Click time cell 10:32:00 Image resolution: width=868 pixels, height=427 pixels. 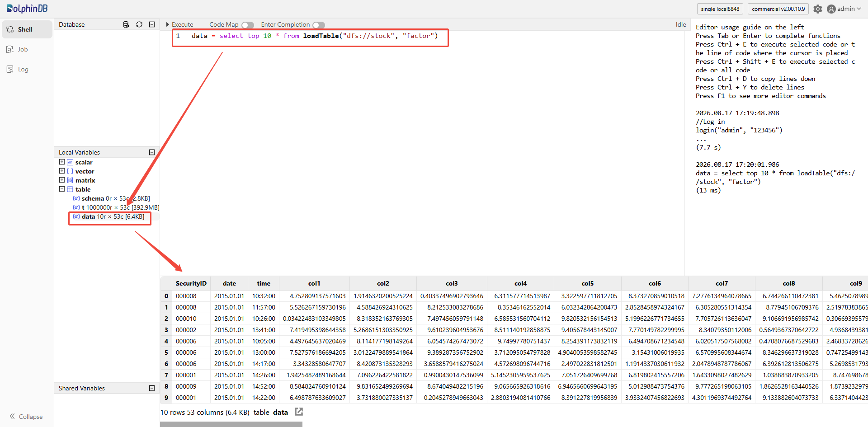(264, 296)
